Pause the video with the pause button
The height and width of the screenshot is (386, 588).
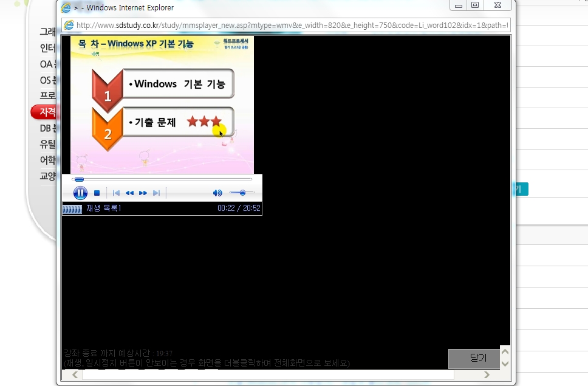coord(80,193)
